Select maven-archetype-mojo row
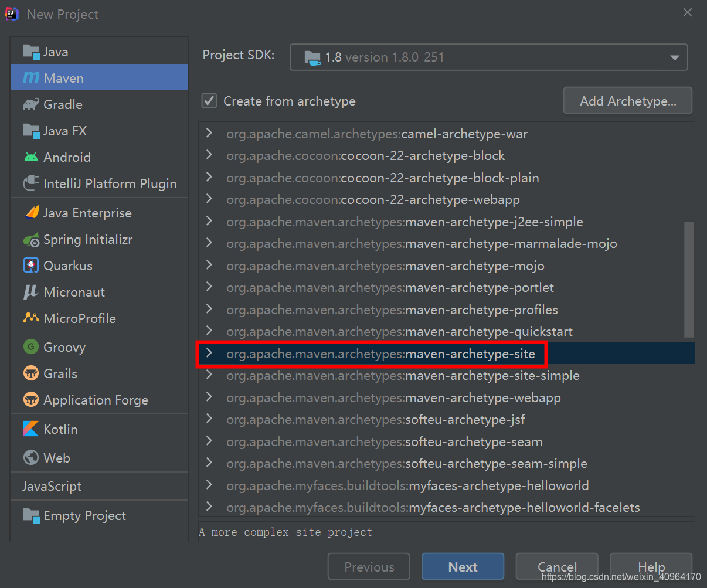This screenshot has width=707, height=588. tap(446, 266)
